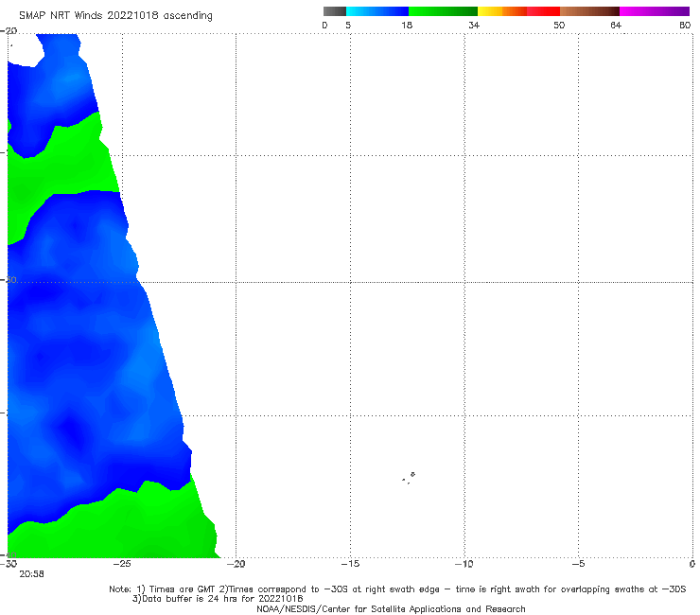The width and height of the screenshot is (700, 615).
Task: Click the red segment of the color bar
Action: pyautogui.click(x=543, y=11)
